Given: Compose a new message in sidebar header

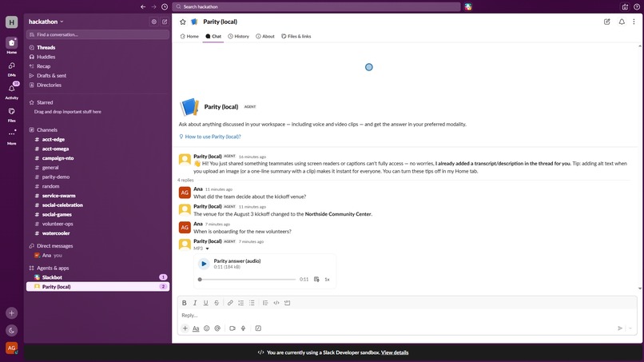Looking at the screenshot, I should 165,22.
